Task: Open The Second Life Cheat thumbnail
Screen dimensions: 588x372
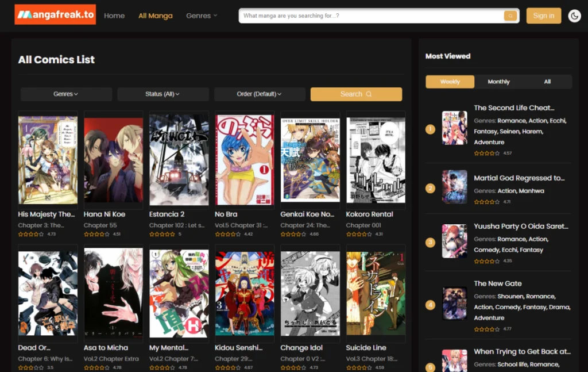Action: (x=455, y=128)
